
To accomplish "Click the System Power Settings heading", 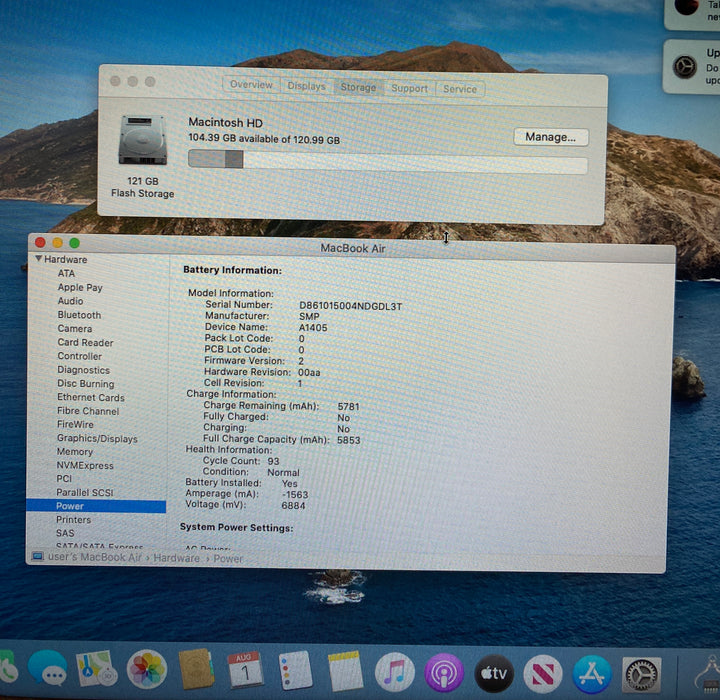I will [x=236, y=527].
